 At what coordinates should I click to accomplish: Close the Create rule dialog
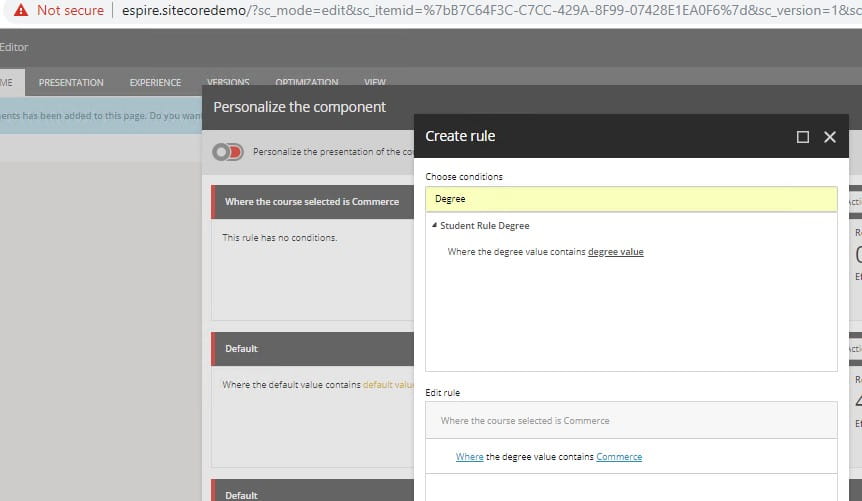(830, 137)
